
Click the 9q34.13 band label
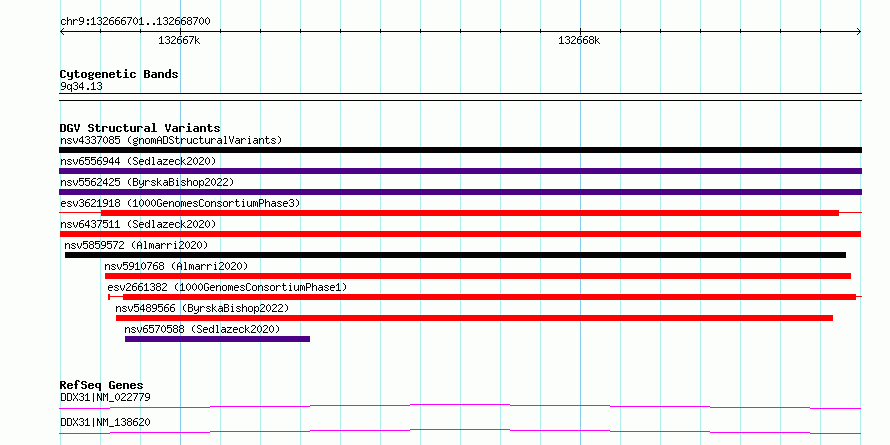pyautogui.click(x=81, y=87)
